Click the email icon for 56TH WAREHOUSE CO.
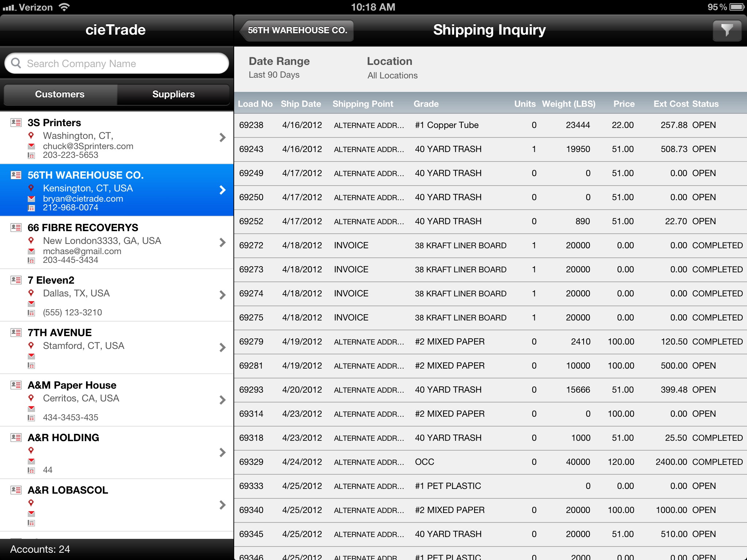The image size is (747, 560). (32, 198)
